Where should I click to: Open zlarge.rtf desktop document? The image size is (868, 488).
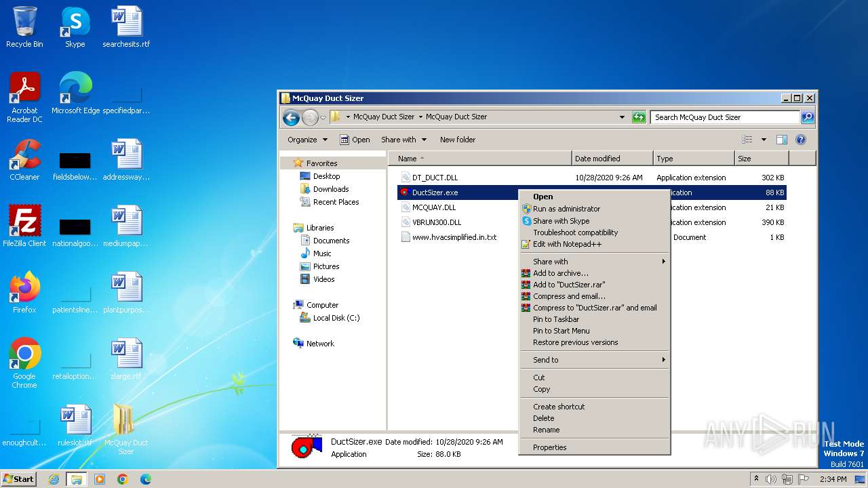pos(126,359)
